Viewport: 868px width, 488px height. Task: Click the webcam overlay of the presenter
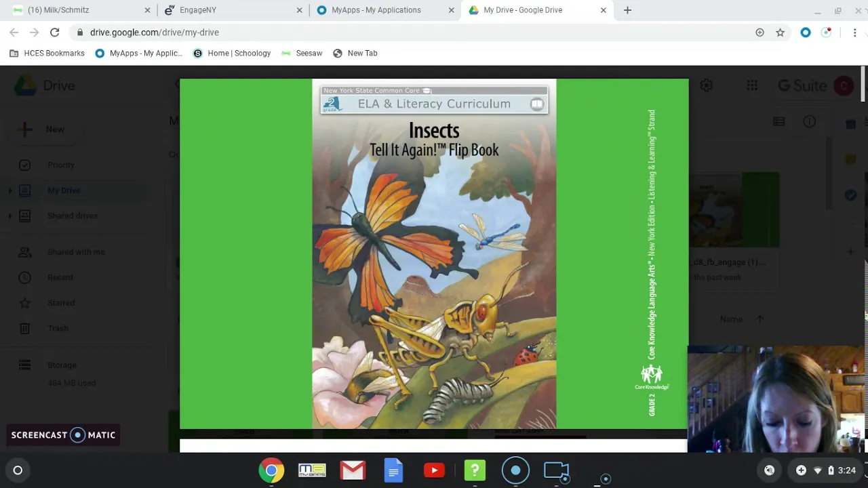tap(777, 400)
